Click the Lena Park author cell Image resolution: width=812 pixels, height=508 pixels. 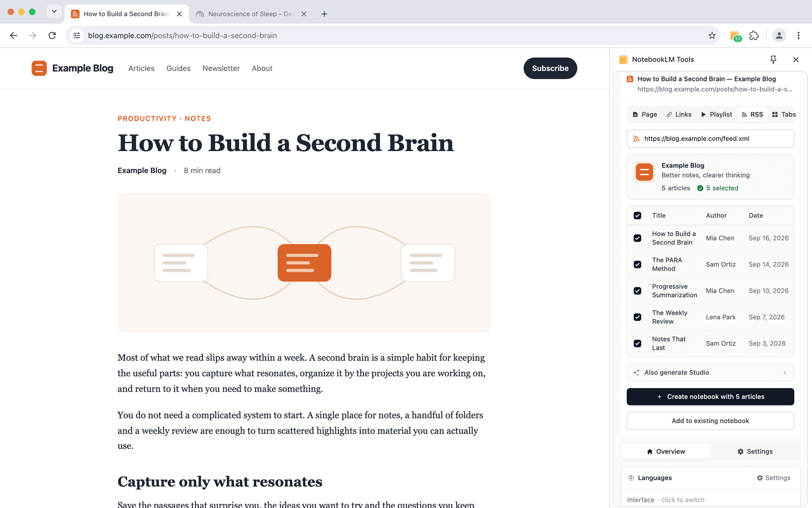coord(721,317)
